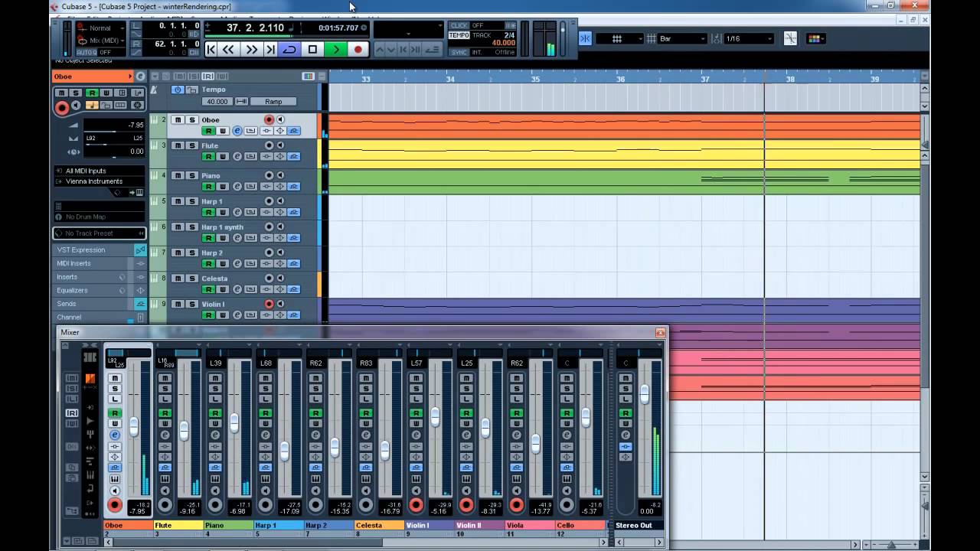Mute the Harp 2 track in track list
This screenshot has width=980, height=551.
[178, 253]
